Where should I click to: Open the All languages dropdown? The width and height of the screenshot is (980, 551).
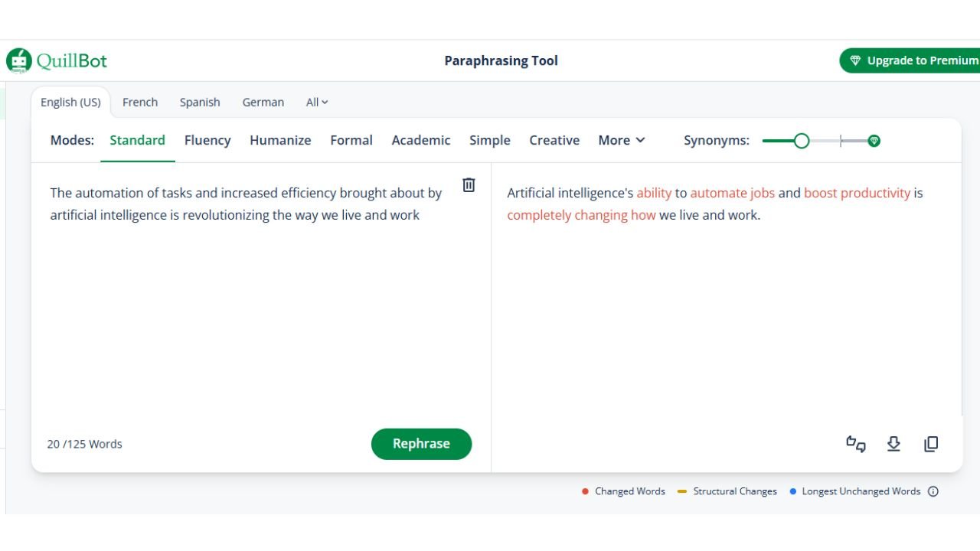tap(316, 103)
